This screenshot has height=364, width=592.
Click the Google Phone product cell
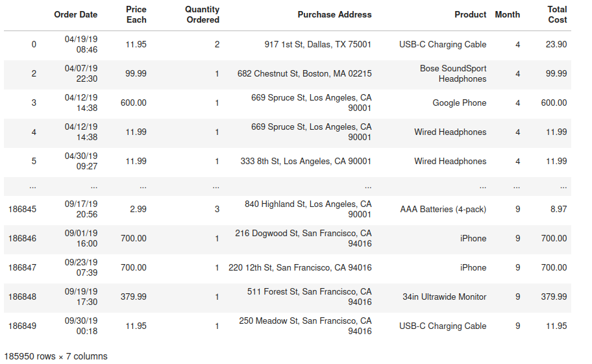[x=459, y=103]
